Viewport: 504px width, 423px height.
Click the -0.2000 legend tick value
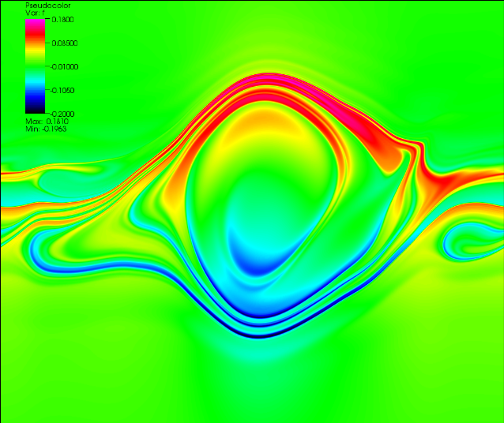tap(62, 114)
